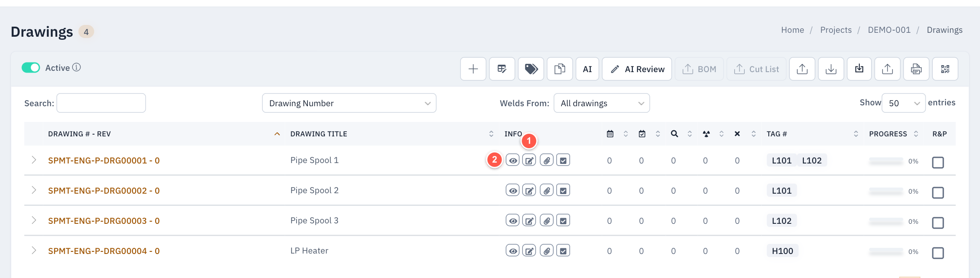The height and width of the screenshot is (278, 980).
Task: Click the magnifier column header icon
Action: [x=674, y=134]
